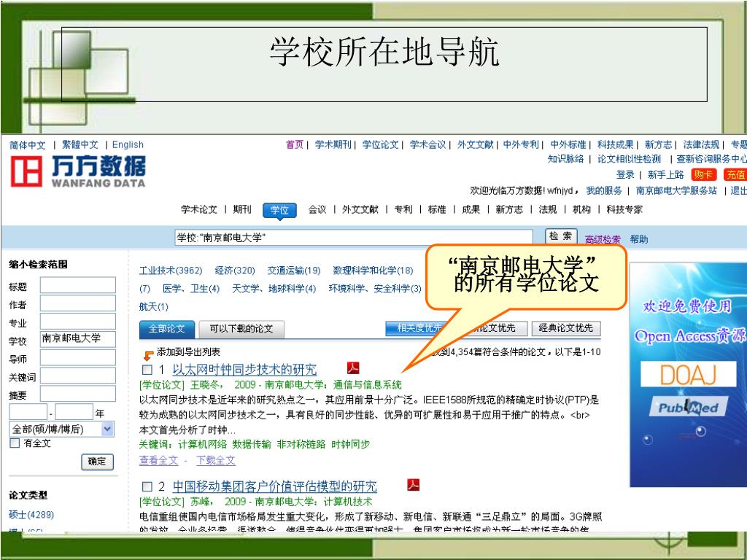The image size is (747, 560).
Task: Select the 外文文献 search category
Action: point(360,209)
